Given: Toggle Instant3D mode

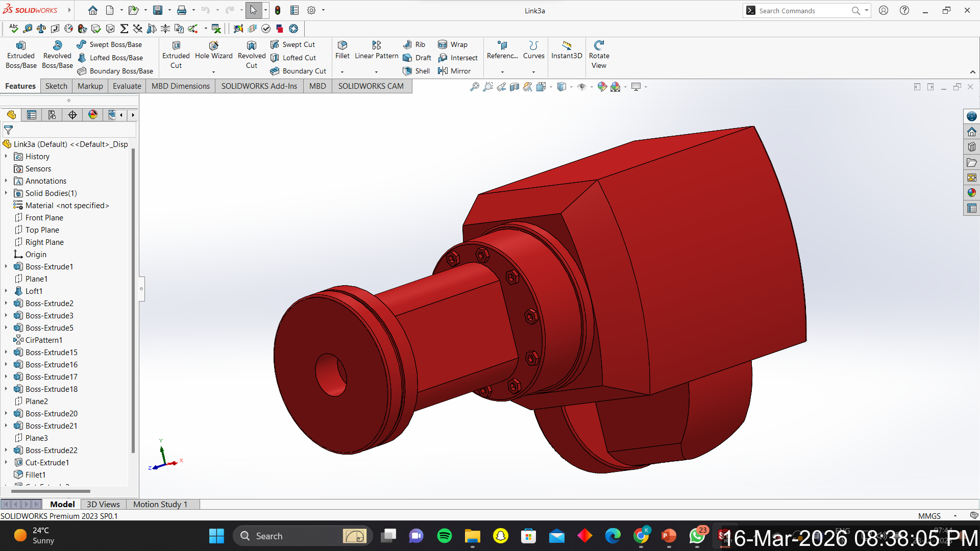Looking at the screenshot, I should click(x=567, y=50).
